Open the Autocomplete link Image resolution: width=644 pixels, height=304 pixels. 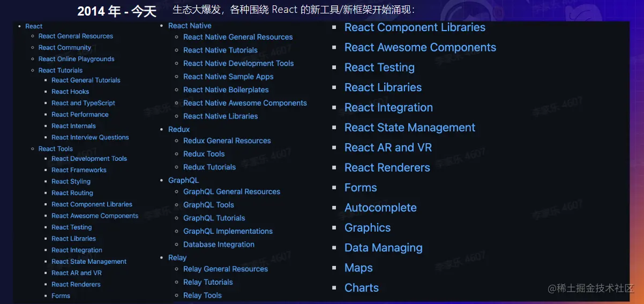[x=380, y=207]
